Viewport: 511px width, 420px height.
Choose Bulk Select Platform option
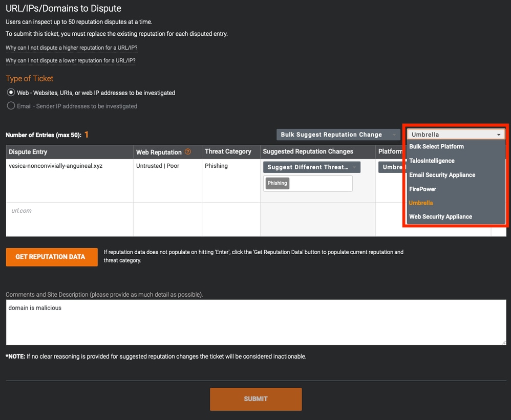click(x=436, y=146)
